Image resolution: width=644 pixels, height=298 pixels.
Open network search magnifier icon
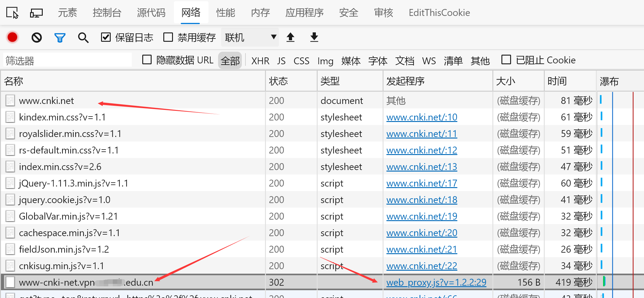tap(83, 38)
